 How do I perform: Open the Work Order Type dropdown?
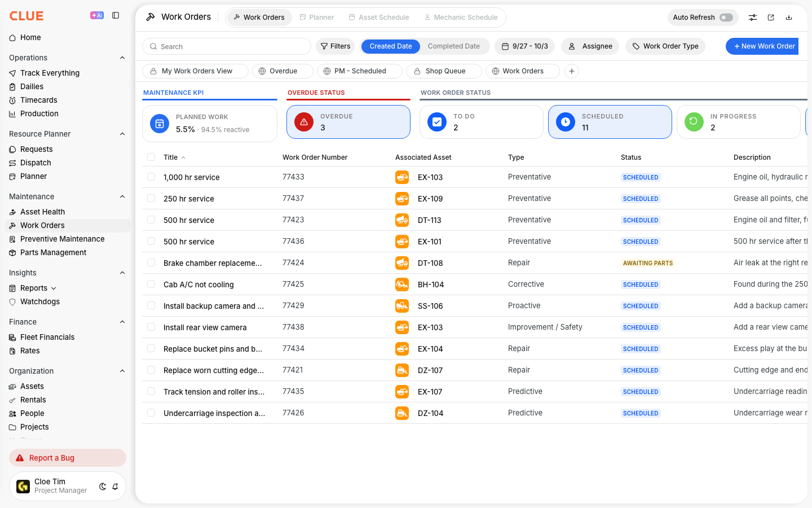[665, 46]
